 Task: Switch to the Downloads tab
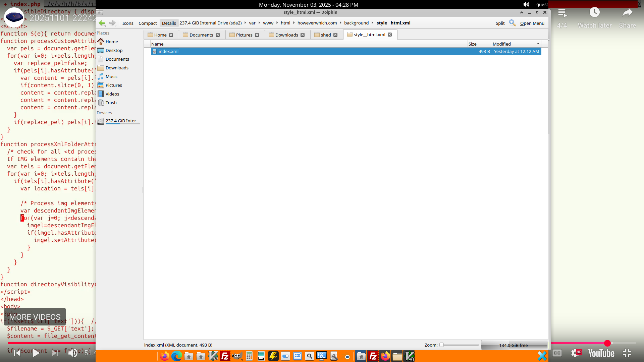(286, 35)
